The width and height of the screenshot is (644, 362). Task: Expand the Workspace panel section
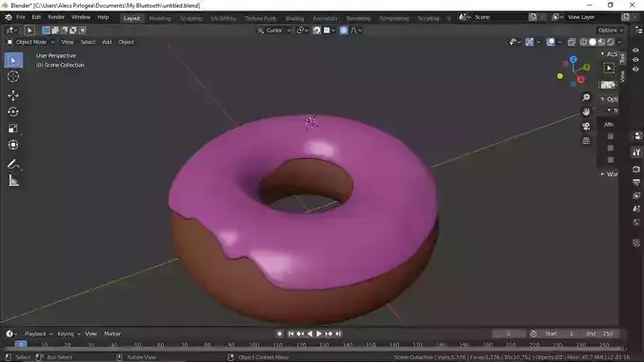click(609, 174)
